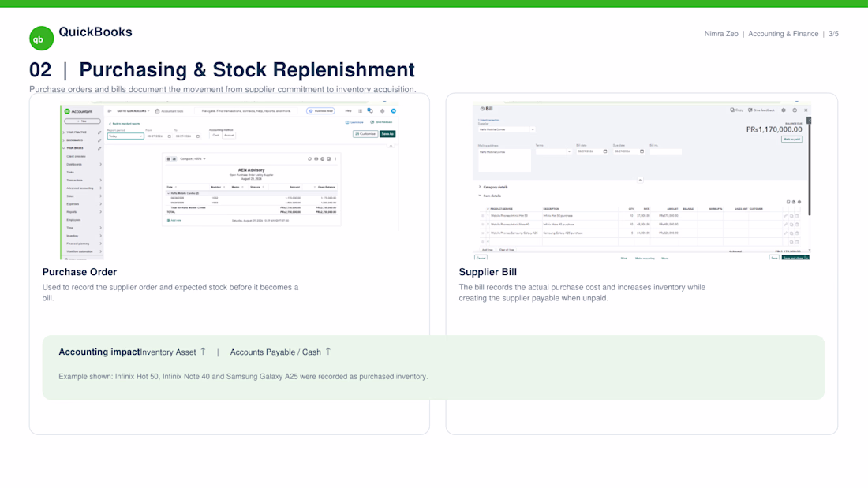The image size is (868, 488).
Task: Open Accountant tools briefcase menu
Action: [x=170, y=110]
